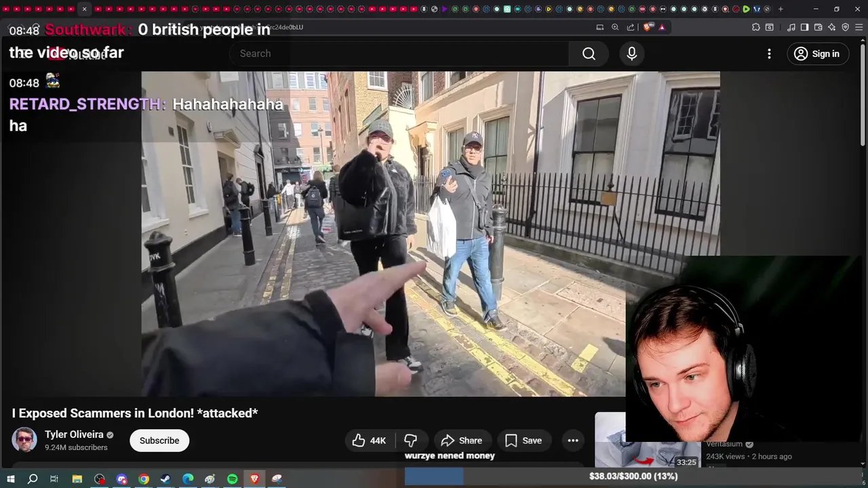Open Google Chrome from the taskbar
The image size is (868, 488).
[x=144, y=479]
